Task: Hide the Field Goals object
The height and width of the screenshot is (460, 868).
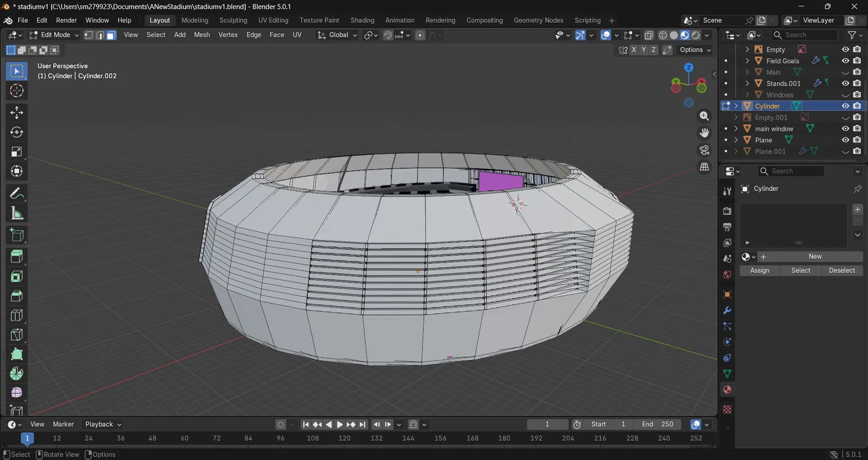Action: coord(845,61)
